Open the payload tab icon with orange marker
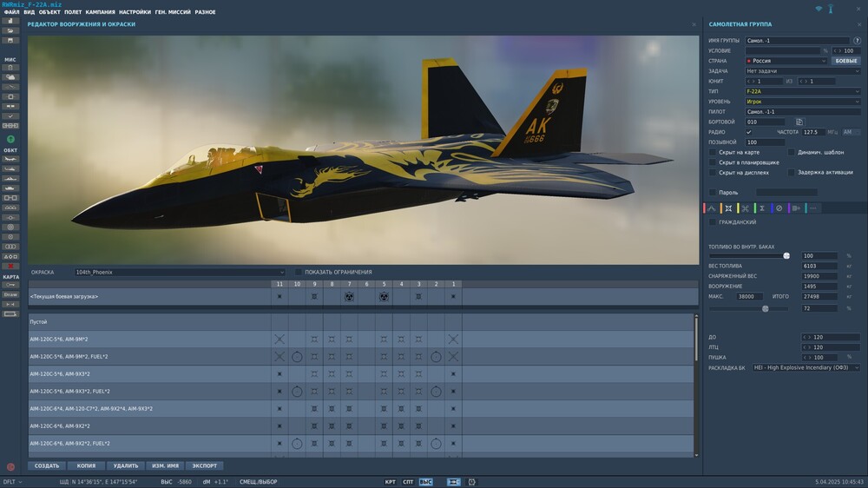The image size is (868, 488). (728, 208)
